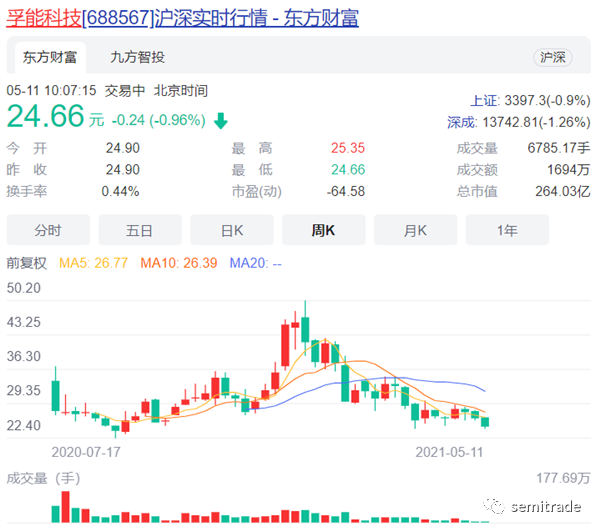Switch to the 九方智投 tab

pyautogui.click(x=137, y=57)
